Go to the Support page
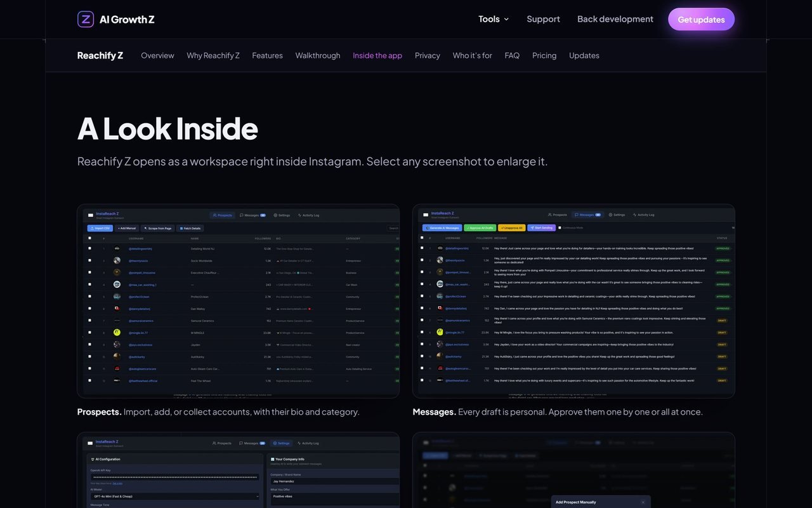This screenshot has width=812, height=508. click(x=543, y=19)
